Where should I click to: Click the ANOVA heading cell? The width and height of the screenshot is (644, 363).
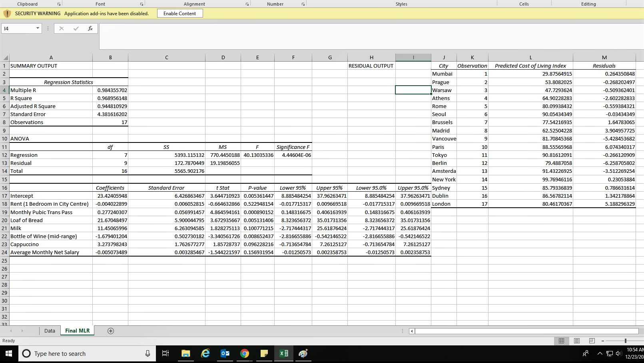click(x=51, y=138)
